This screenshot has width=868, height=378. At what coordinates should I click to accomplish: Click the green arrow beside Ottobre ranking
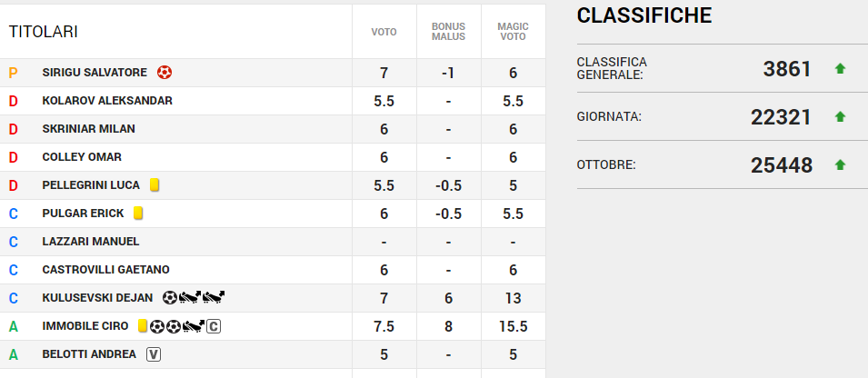(840, 165)
